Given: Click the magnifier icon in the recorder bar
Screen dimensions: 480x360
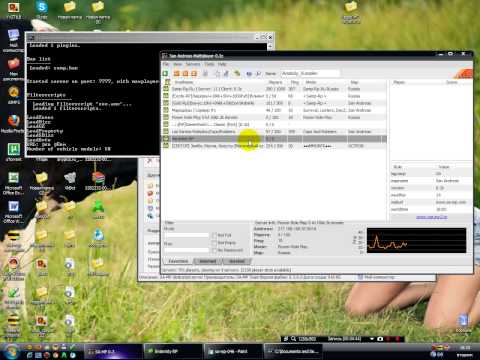Looking at the screenshot, I should [293, 339].
